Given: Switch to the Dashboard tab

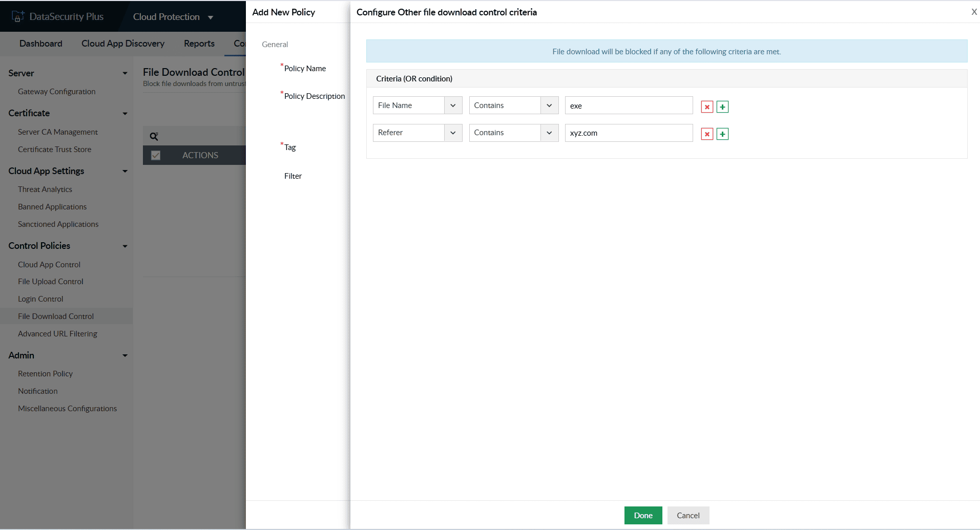Looking at the screenshot, I should (41, 44).
